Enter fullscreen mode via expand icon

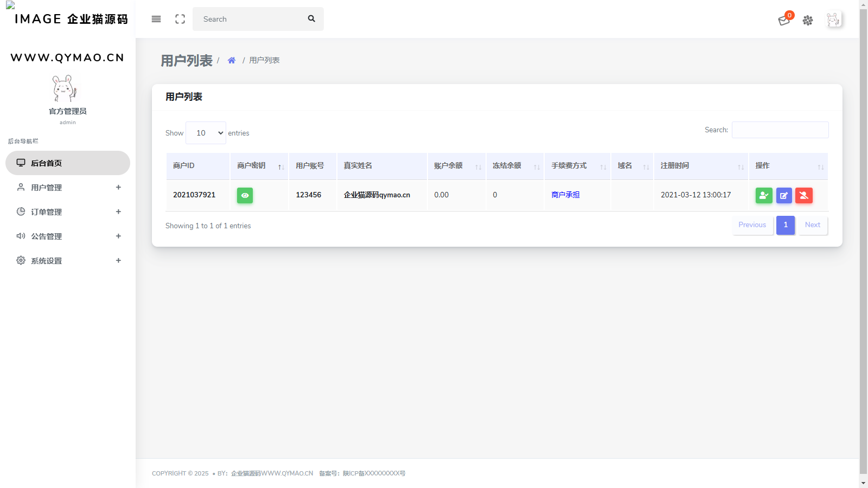click(180, 18)
